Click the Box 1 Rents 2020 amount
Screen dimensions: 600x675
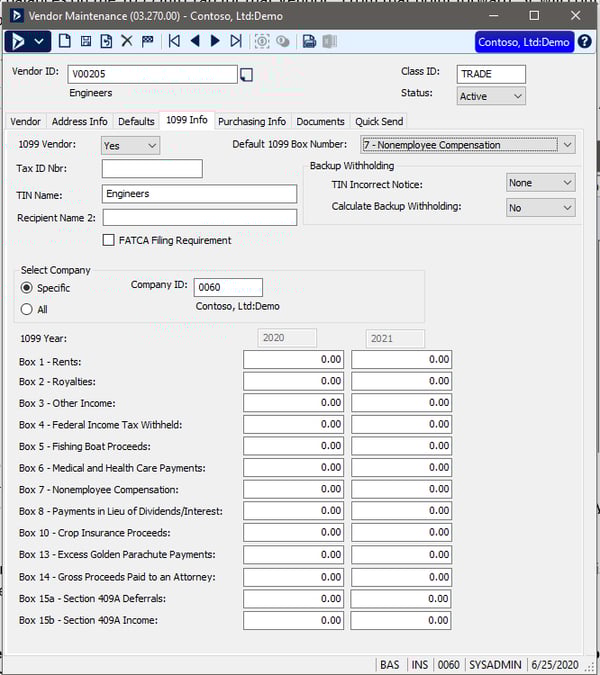(294, 359)
